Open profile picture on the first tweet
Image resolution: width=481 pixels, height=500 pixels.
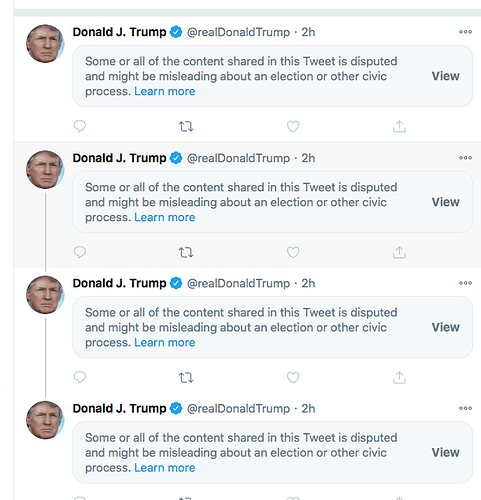[x=45, y=44]
